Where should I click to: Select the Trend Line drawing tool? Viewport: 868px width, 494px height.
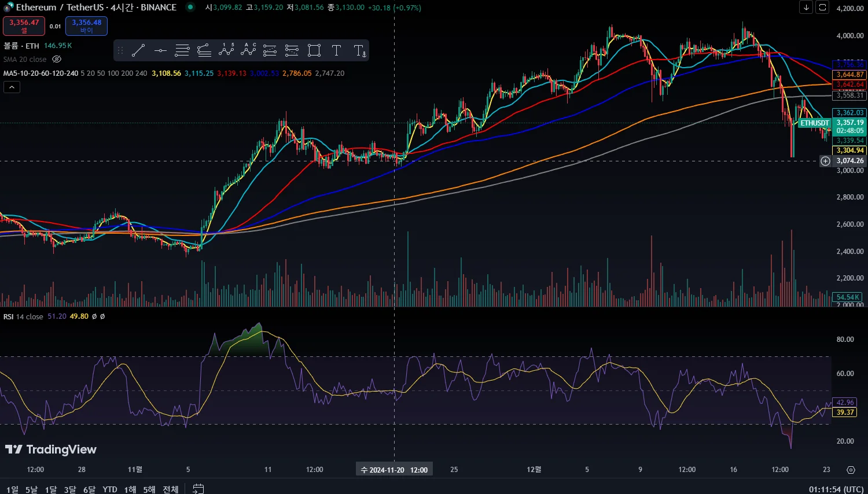pos(138,50)
